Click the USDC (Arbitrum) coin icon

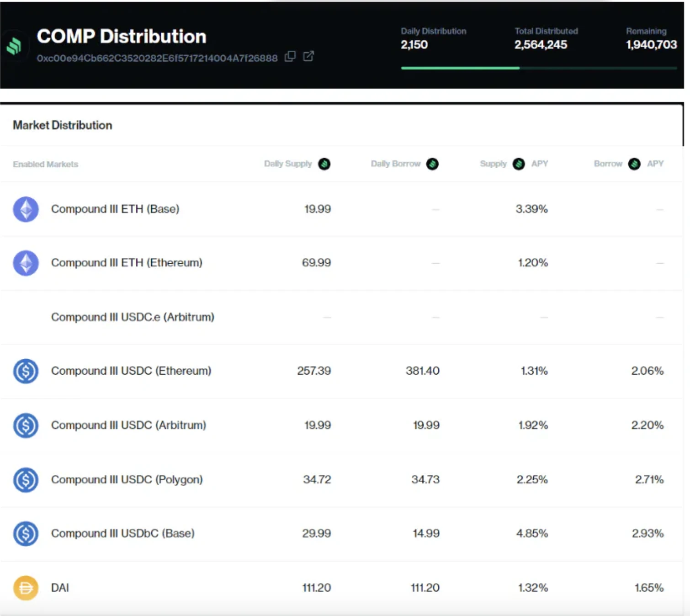pos(26,425)
